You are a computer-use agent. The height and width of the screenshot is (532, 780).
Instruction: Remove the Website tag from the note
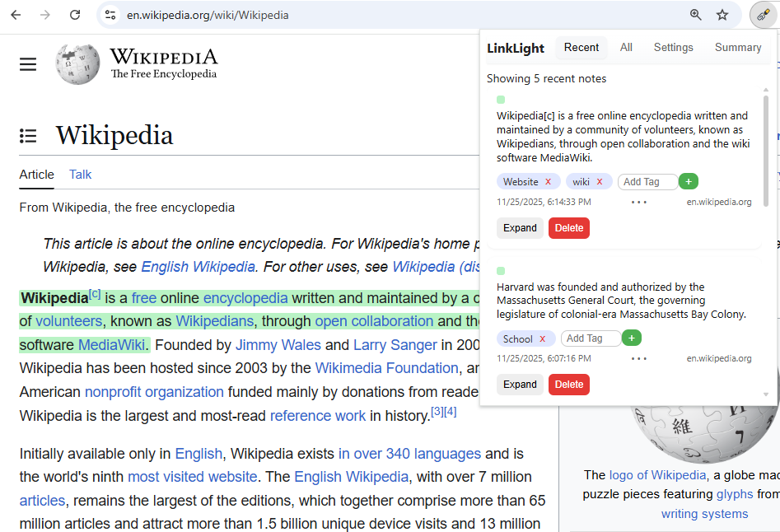pyautogui.click(x=550, y=181)
